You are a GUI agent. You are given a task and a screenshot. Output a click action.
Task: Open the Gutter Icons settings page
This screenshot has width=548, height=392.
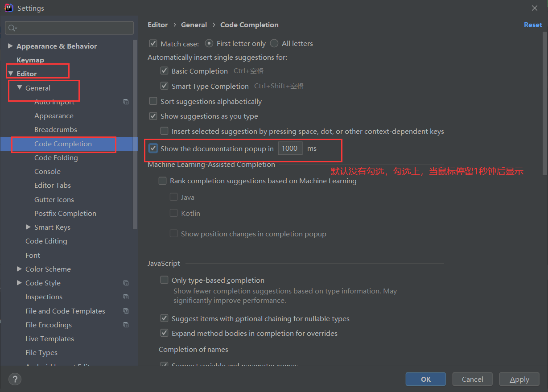[x=54, y=199]
